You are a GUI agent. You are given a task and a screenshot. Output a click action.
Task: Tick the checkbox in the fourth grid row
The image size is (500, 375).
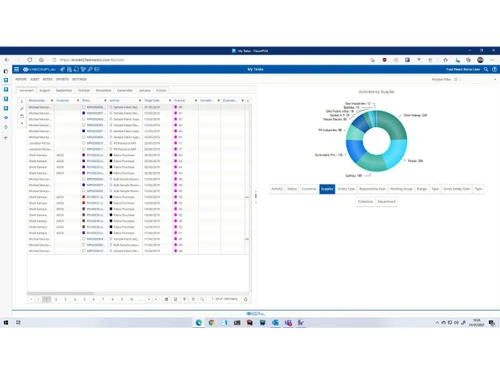click(x=84, y=125)
